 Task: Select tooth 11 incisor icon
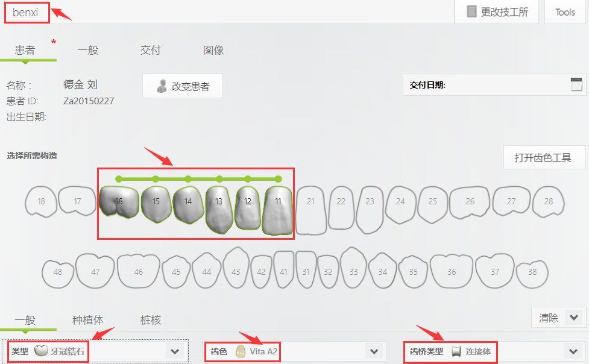[x=278, y=210]
